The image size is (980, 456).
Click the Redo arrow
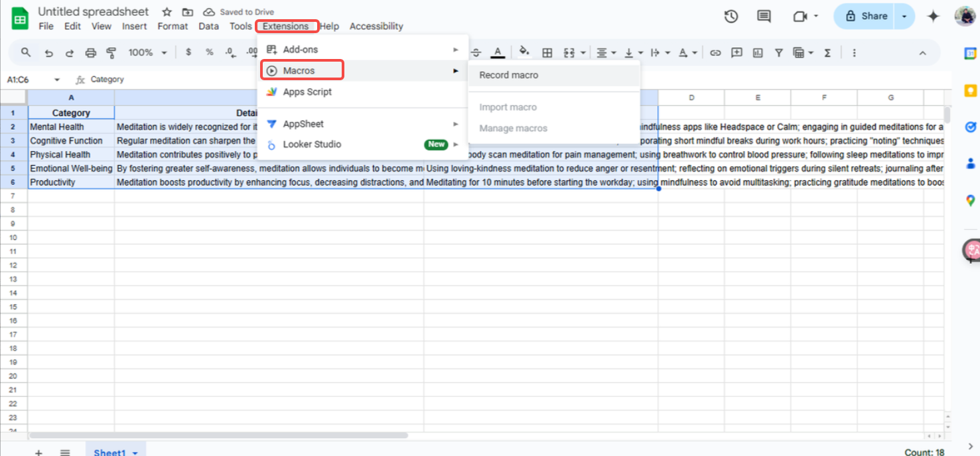[69, 52]
